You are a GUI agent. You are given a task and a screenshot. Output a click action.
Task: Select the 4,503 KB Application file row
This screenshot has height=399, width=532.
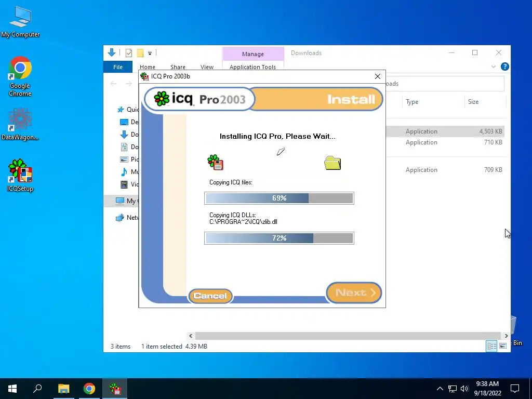coord(445,131)
